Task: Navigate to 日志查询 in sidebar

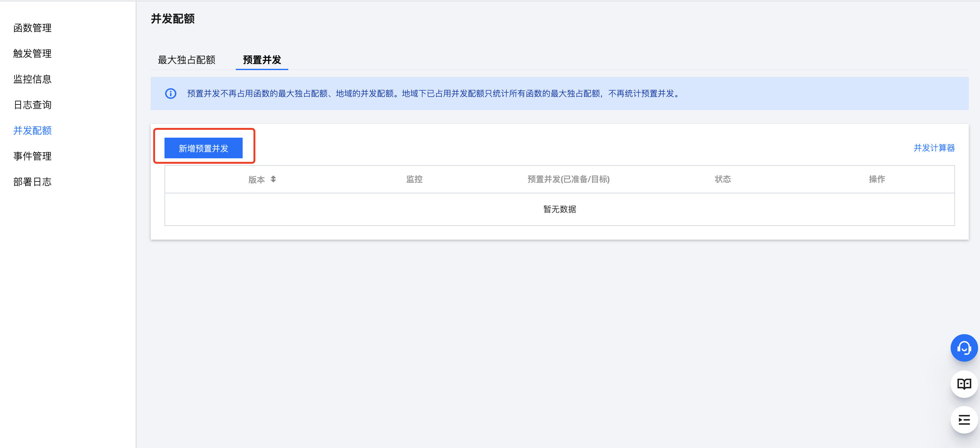Action: [32, 105]
